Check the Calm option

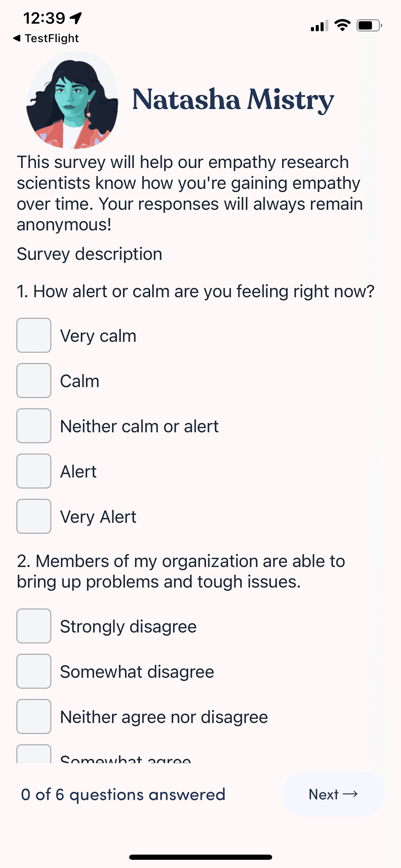pyautogui.click(x=34, y=381)
